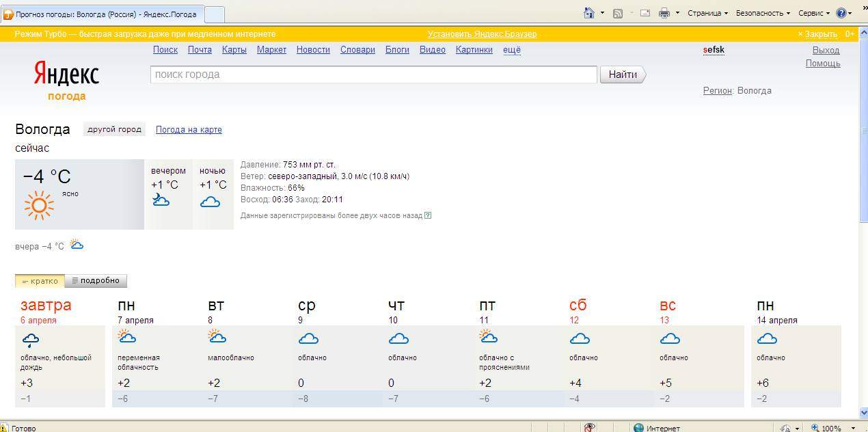868x432 pixels.
Task: Select the Прогноз погоды browser tab
Action: coord(102,14)
